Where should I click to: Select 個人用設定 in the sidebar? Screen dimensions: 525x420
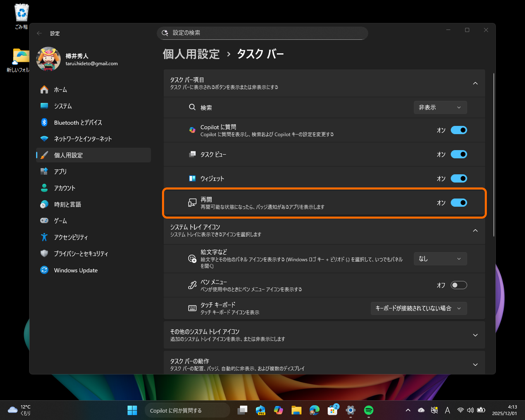pos(94,155)
